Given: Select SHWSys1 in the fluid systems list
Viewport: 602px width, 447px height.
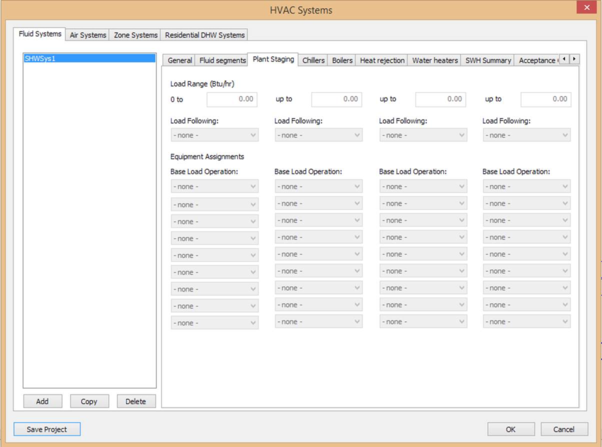Looking at the screenshot, I should (x=89, y=59).
